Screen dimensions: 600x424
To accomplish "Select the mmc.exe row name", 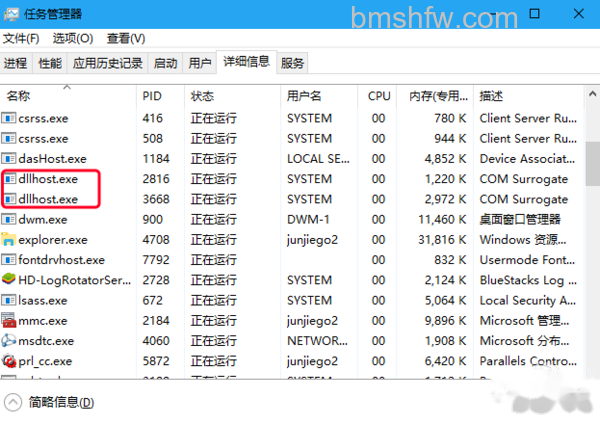I will pos(43,321).
